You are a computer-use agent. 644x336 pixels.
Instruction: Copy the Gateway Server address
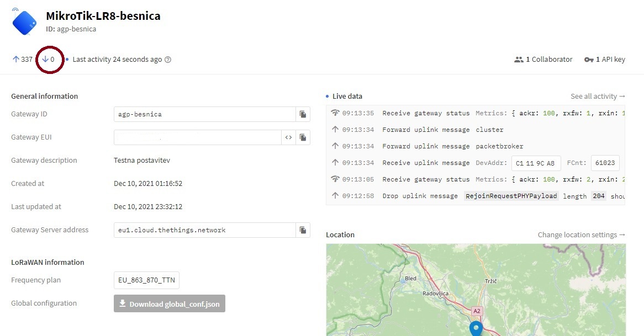tap(303, 230)
